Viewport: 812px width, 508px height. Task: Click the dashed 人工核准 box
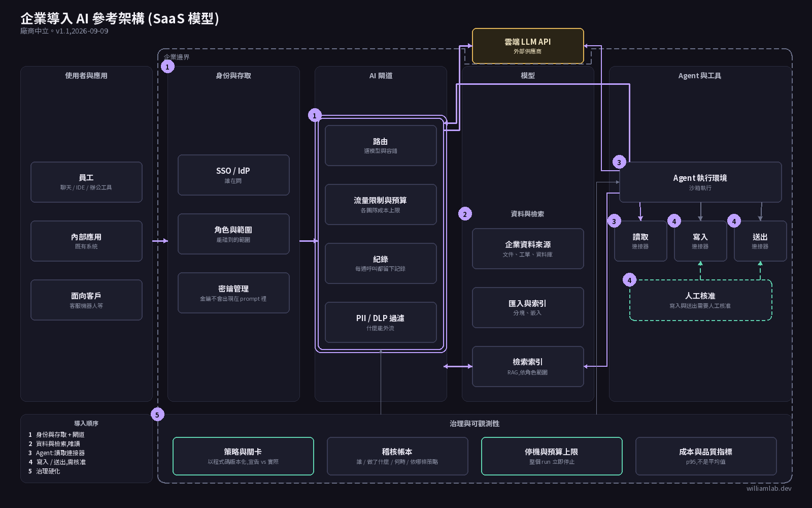[700, 300]
